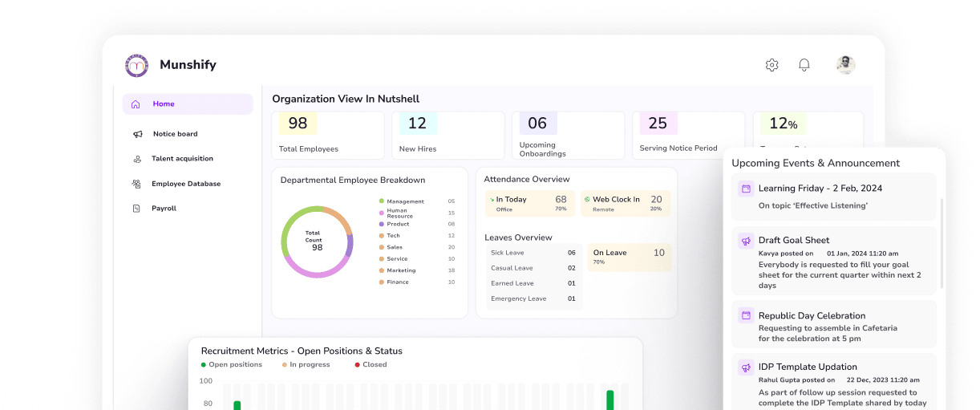The height and width of the screenshot is (410, 980).
Task: Open the Republic Day Celebration event
Action: click(833, 324)
